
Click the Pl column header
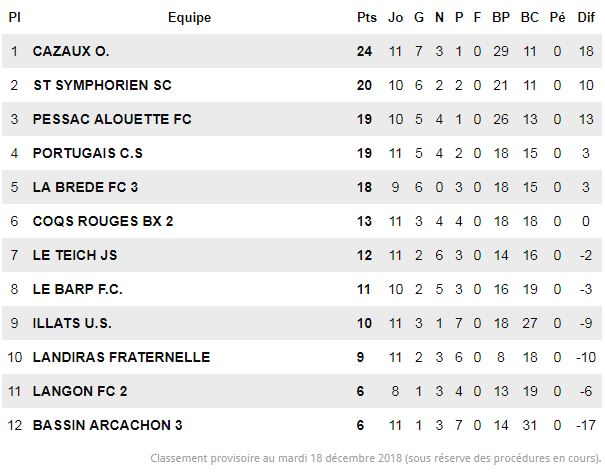click(14, 17)
